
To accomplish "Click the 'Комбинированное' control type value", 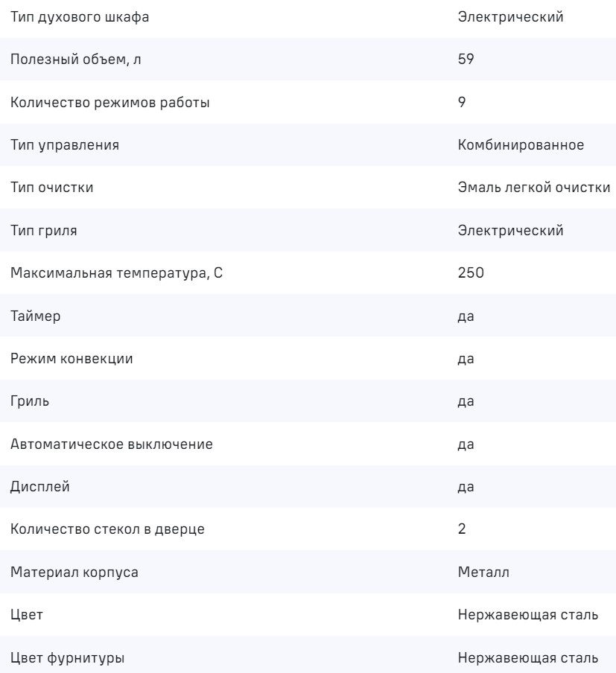I will coord(521,146).
